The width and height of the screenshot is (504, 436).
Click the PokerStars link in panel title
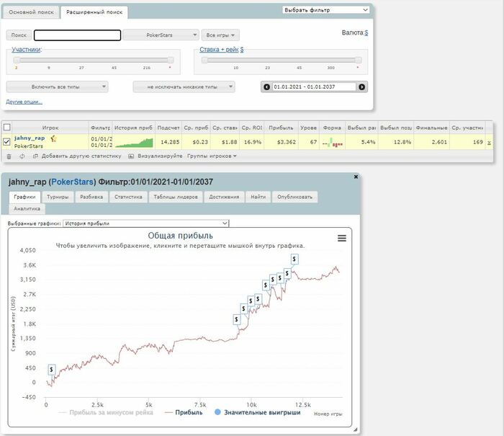click(72, 182)
